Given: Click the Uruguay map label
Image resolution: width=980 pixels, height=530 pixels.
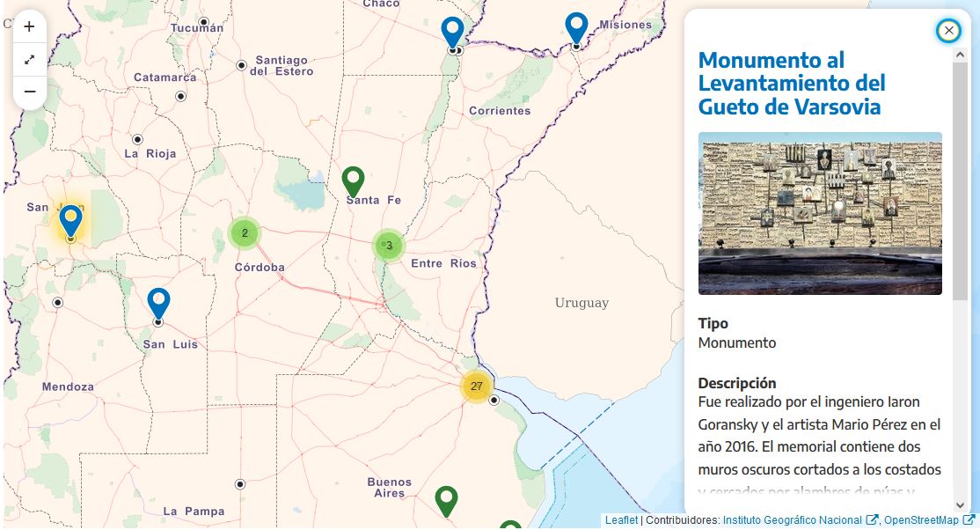Looking at the screenshot, I should [581, 303].
